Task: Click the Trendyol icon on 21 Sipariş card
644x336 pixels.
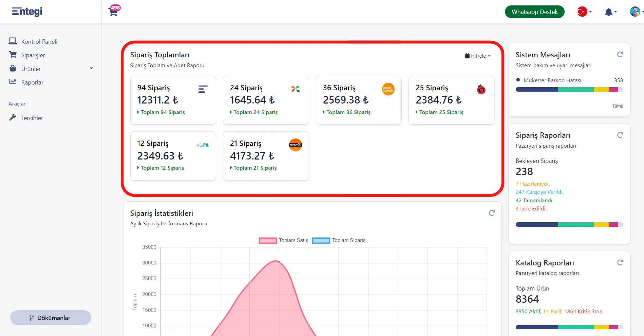Action: pos(296,145)
